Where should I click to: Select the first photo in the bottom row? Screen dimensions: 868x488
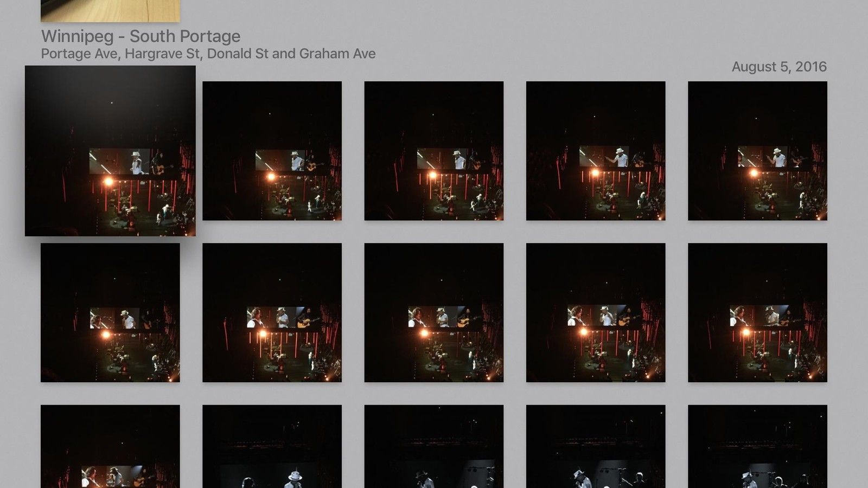point(110,446)
